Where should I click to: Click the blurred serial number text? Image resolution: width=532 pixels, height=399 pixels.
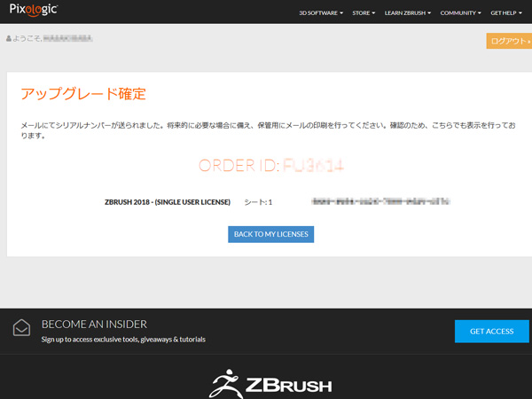click(380, 201)
